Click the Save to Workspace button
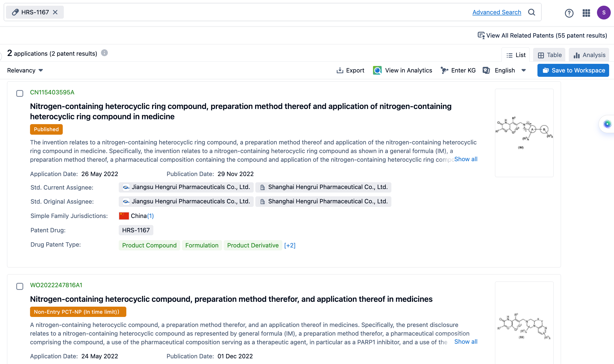The image size is (614, 364). 573,70
